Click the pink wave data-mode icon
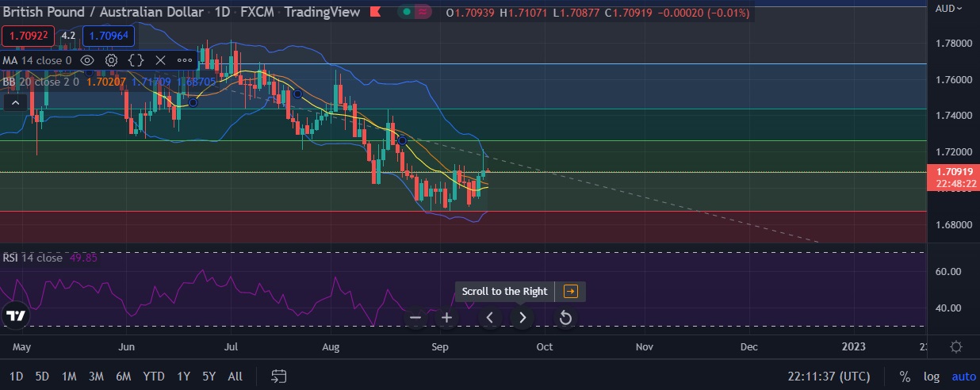The image size is (980, 390). click(424, 12)
